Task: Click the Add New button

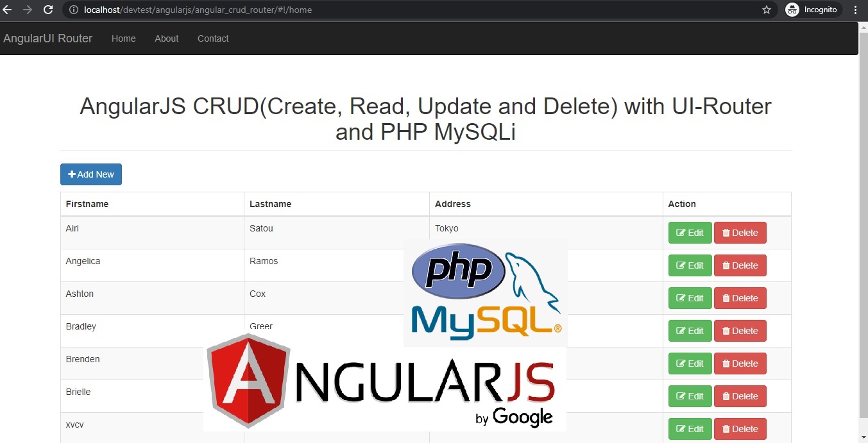Action: click(91, 174)
